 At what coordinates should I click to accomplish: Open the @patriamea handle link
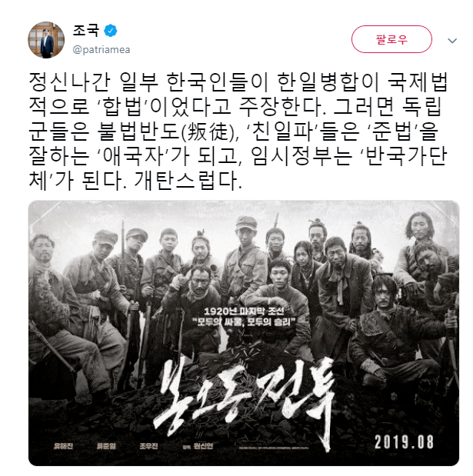[x=101, y=49]
